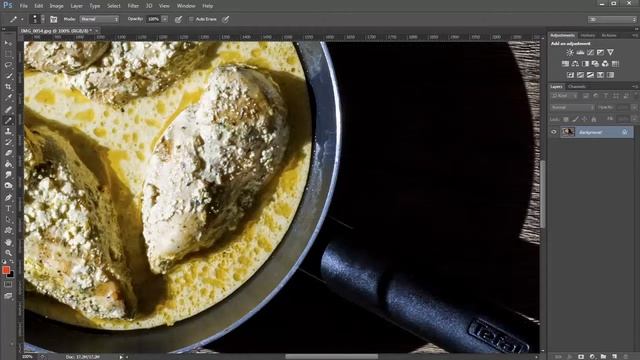The height and width of the screenshot is (360, 640).
Task: Click the options bar Opacity value field
Action: (153, 19)
